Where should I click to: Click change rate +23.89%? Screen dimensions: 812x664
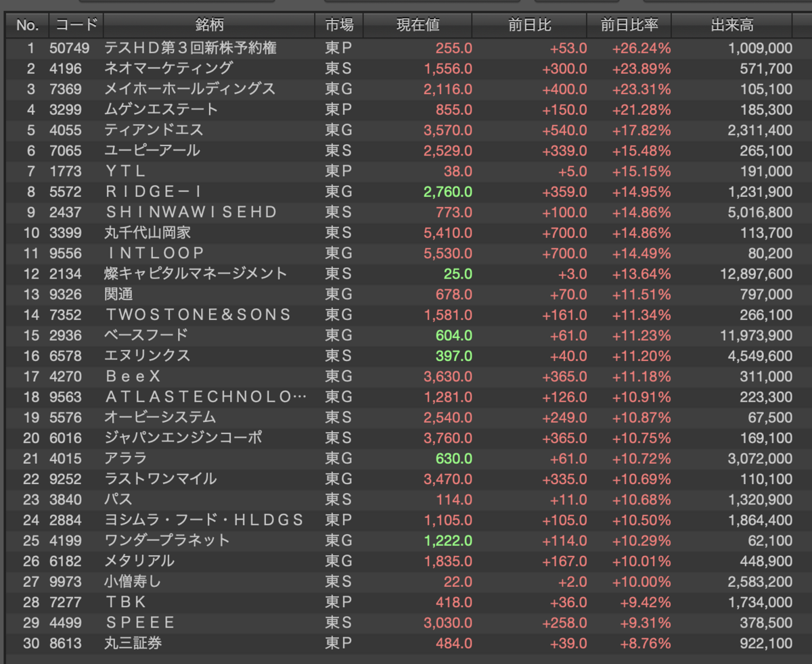click(x=641, y=68)
